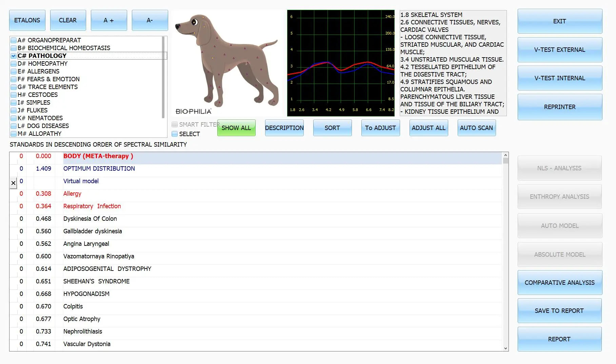616x364 pixels.
Task: Enable the SELECT checkbox
Action: [x=175, y=134]
